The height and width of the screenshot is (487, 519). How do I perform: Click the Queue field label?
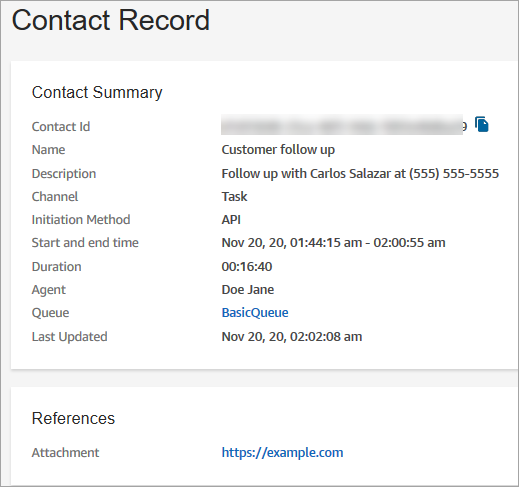(x=50, y=313)
